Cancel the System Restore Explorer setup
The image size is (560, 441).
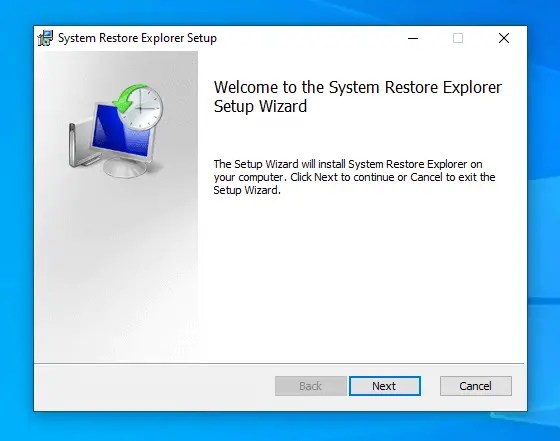point(476,386)
